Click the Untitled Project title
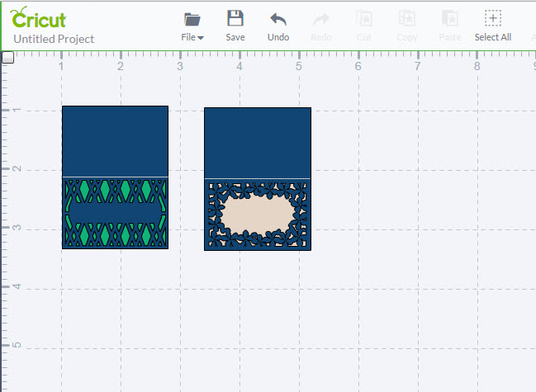The width and height of the screenshot is (536, 392). (x=54, y=39)
